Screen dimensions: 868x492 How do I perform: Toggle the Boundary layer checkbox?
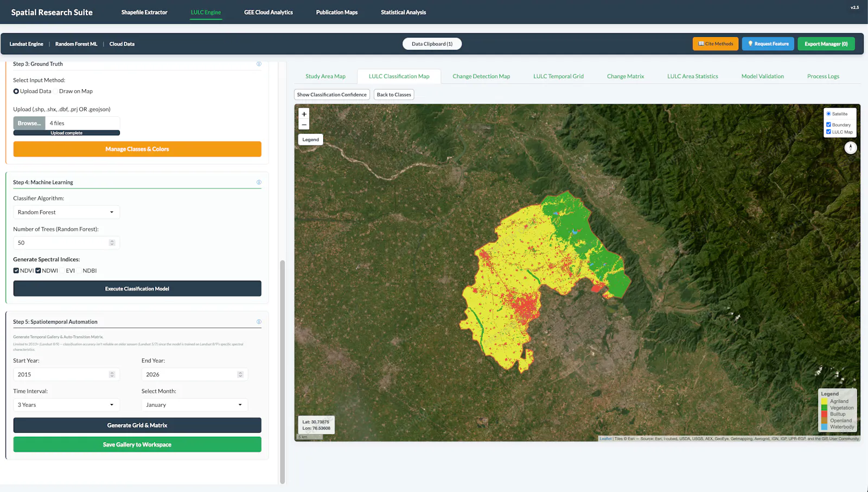pyautogui.click(x=828, y=125)
